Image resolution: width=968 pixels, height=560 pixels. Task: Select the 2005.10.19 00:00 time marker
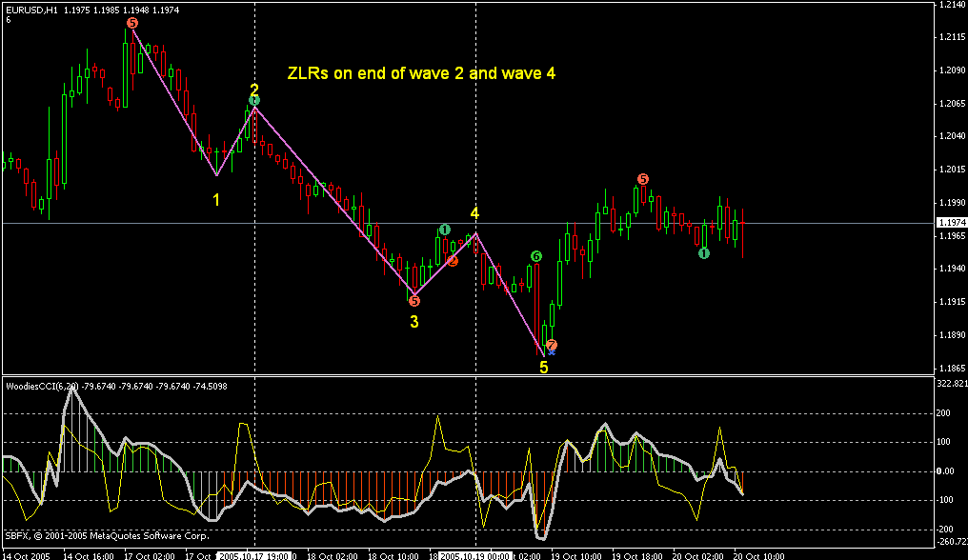(x=474, y=554)
